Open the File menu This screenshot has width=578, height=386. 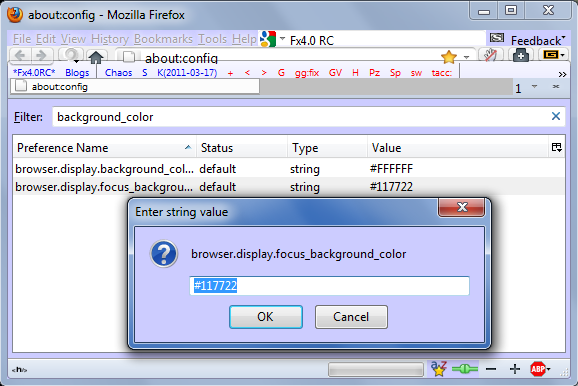(22, 39)
